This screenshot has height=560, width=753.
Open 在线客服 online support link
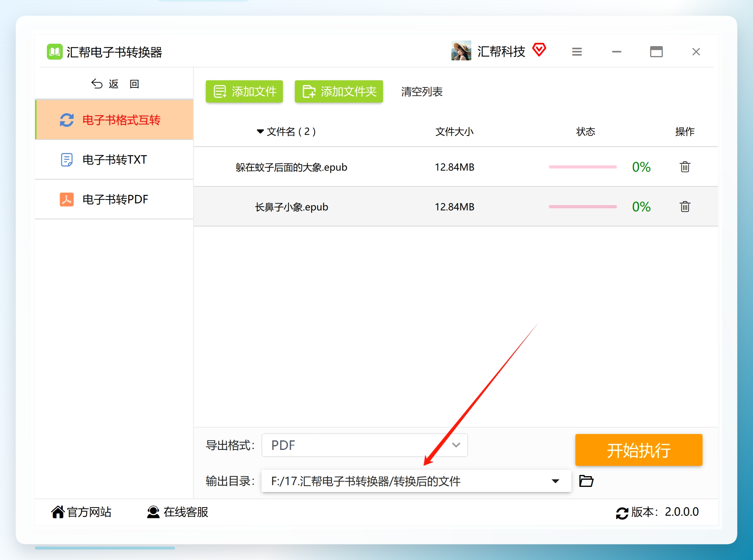pos(178,512)
